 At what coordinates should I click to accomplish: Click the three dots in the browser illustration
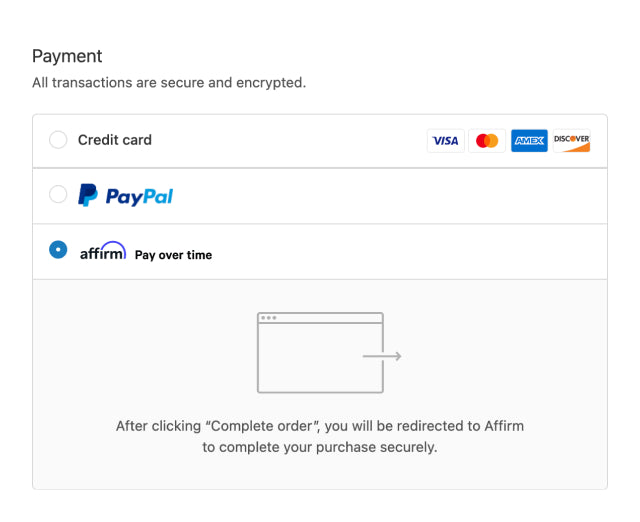click(269, 318)
